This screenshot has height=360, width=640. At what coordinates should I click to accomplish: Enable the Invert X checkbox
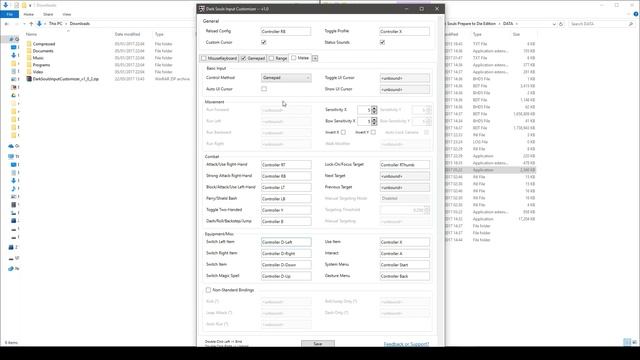[x=343, y=132]
